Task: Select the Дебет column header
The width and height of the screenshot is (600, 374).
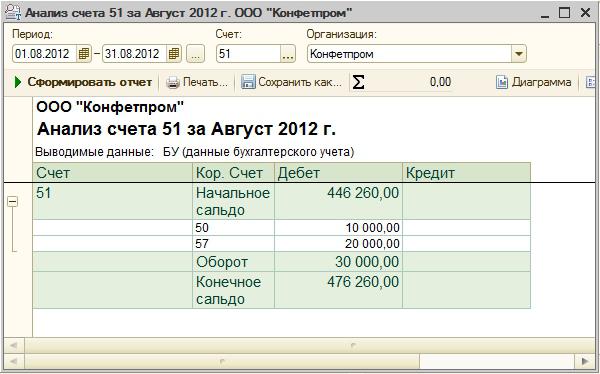Action: (338, 173)
